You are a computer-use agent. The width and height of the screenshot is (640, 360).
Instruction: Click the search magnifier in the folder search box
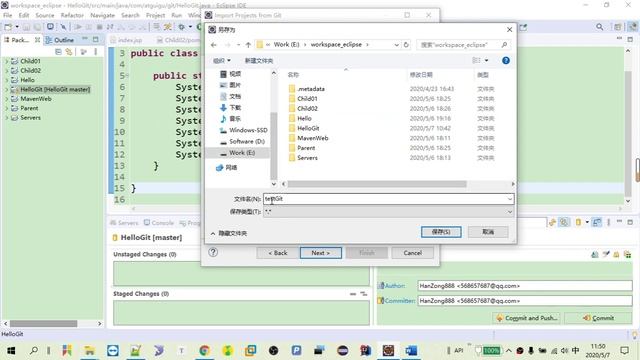[x=504, y=45]
